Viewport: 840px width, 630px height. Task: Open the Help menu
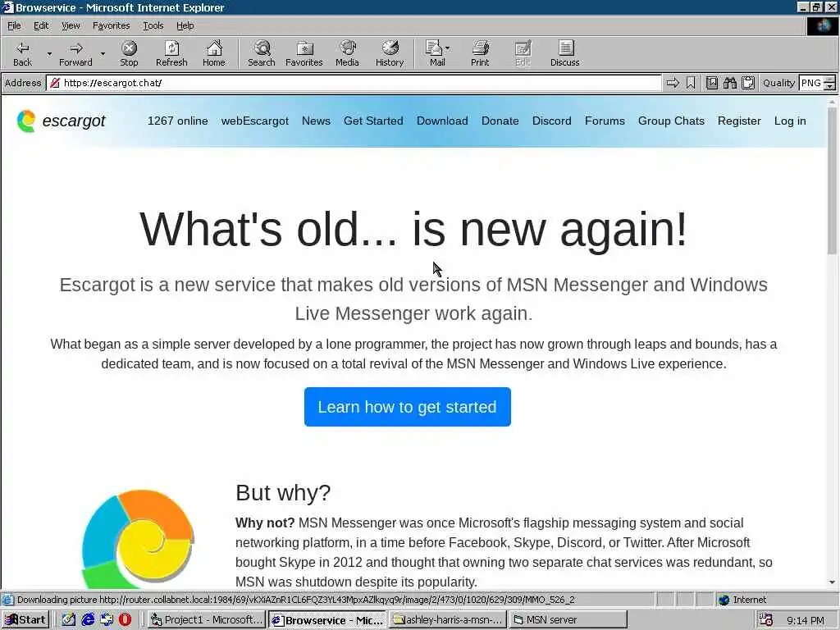point(185,25)
